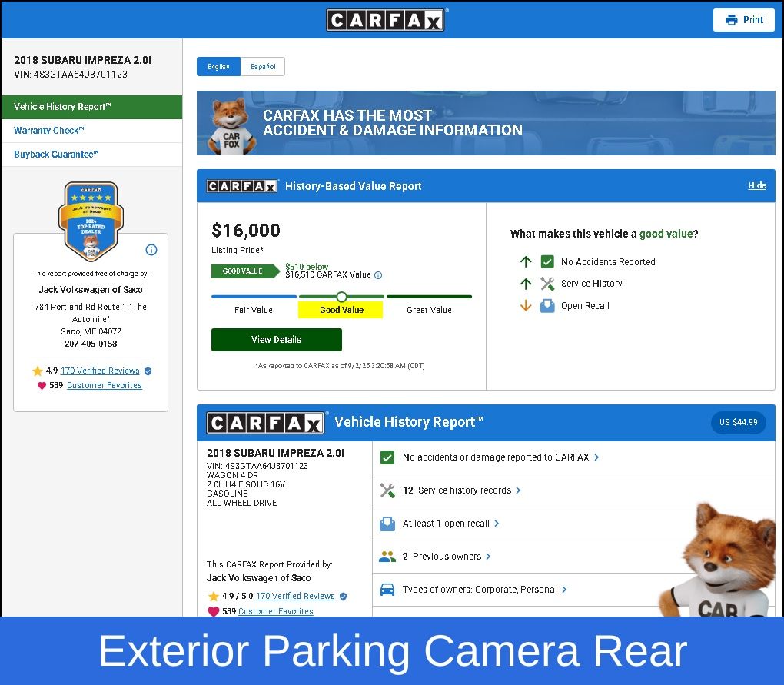Image resolution: width=784 pixels, height=685 pixels.
Task: Open Warranty Check sidebar tab
Action: [x=92, y=131]
